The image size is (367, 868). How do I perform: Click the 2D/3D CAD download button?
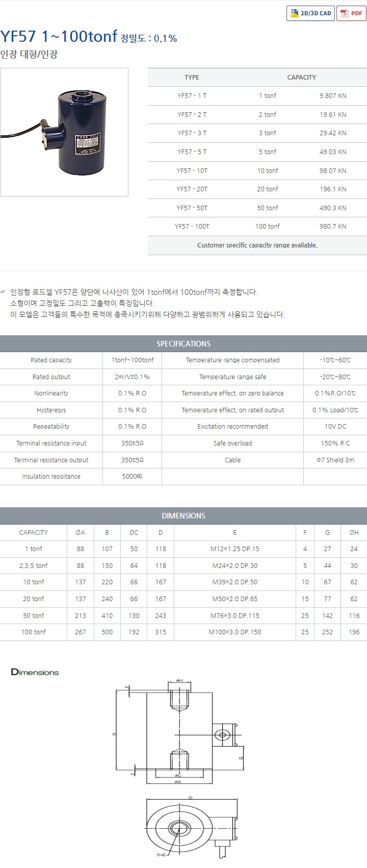coord(310,13)
